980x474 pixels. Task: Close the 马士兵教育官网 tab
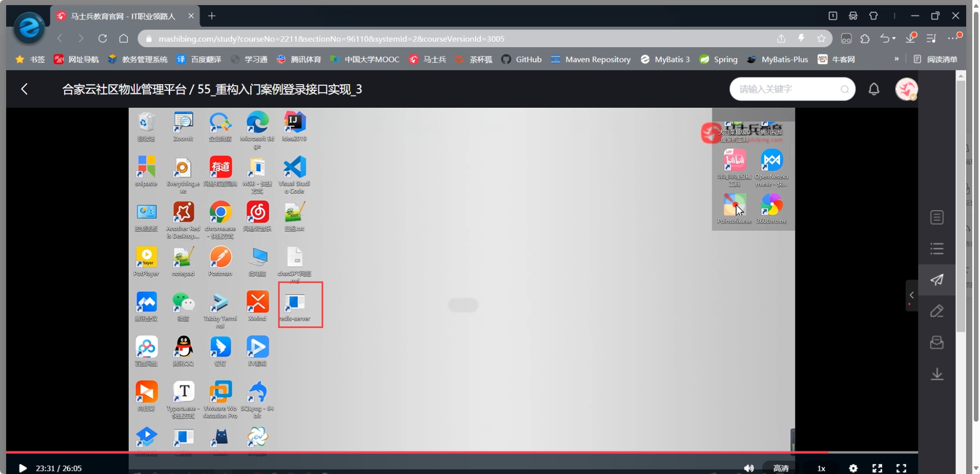(191, 16)
